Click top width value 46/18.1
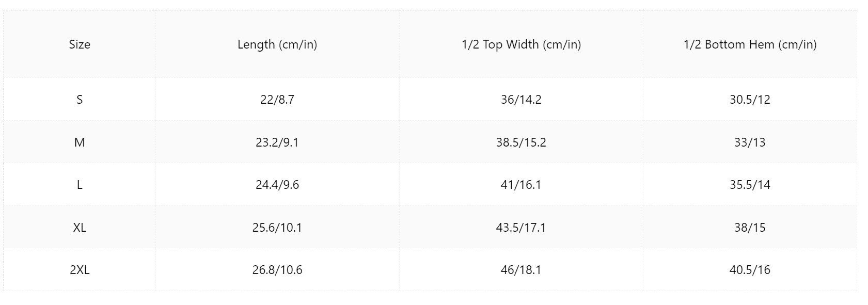 (x=521, y=270)
